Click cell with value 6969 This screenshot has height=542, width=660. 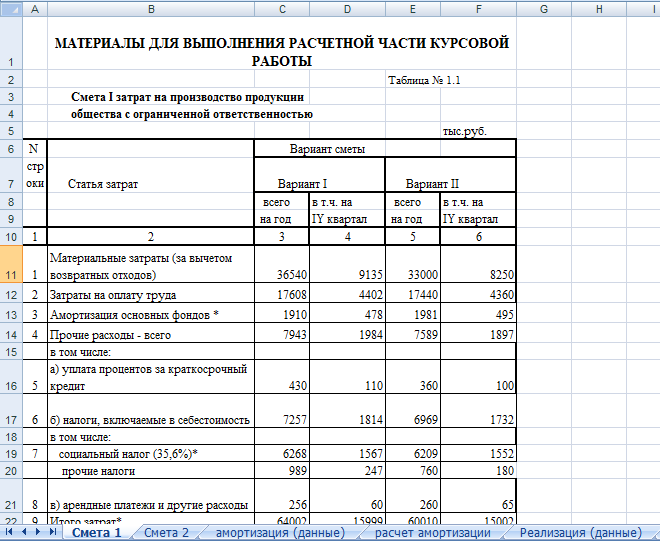(413, 411)
